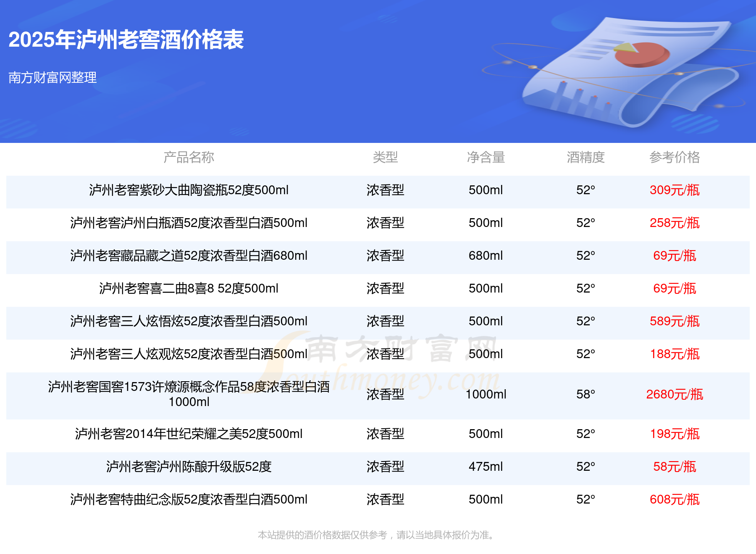Image resolution: width=756 pixels, height=554 pixels.
Task: Click the 52° cell in the 紫砂大曲陶瓷瓶 row
Action: (x=586, y=190)
